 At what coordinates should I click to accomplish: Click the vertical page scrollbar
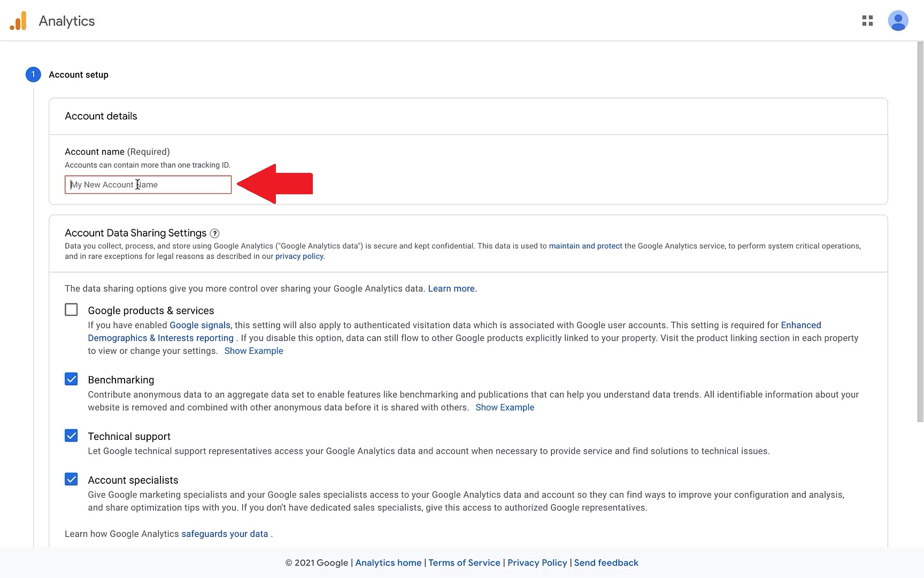[x=920, y=230]
